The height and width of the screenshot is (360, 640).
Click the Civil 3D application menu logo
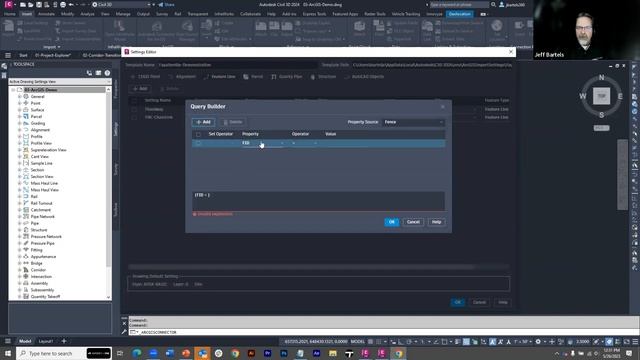[x=8, y=4]
